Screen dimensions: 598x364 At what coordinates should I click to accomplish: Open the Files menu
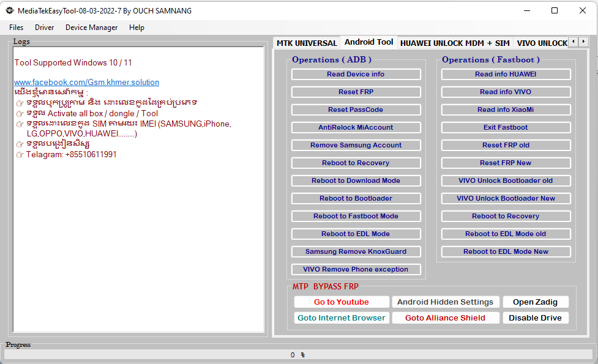click(x=15, y=27)
